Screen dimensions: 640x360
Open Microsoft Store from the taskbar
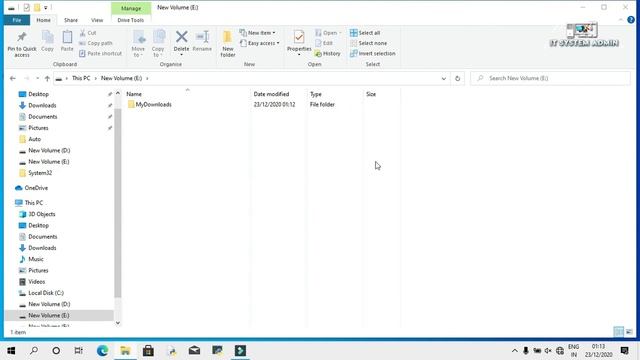[148, 351]
